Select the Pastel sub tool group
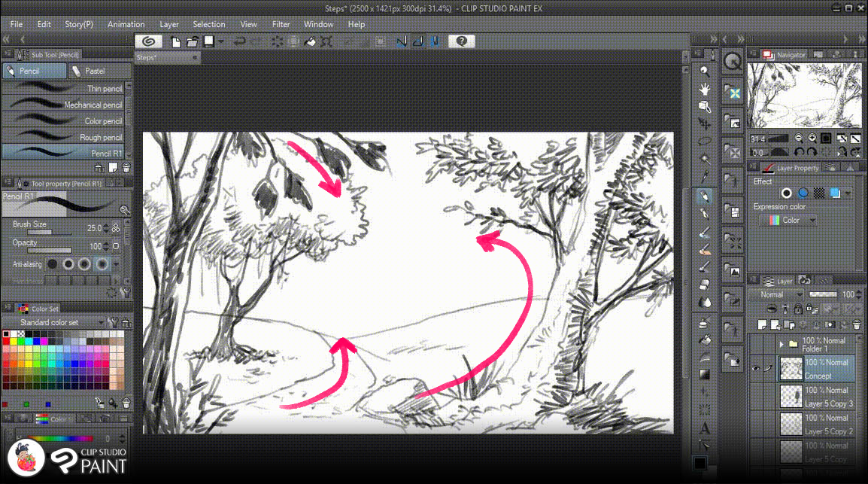The height and width of the screenshot is (484, 868). [100, 71]
